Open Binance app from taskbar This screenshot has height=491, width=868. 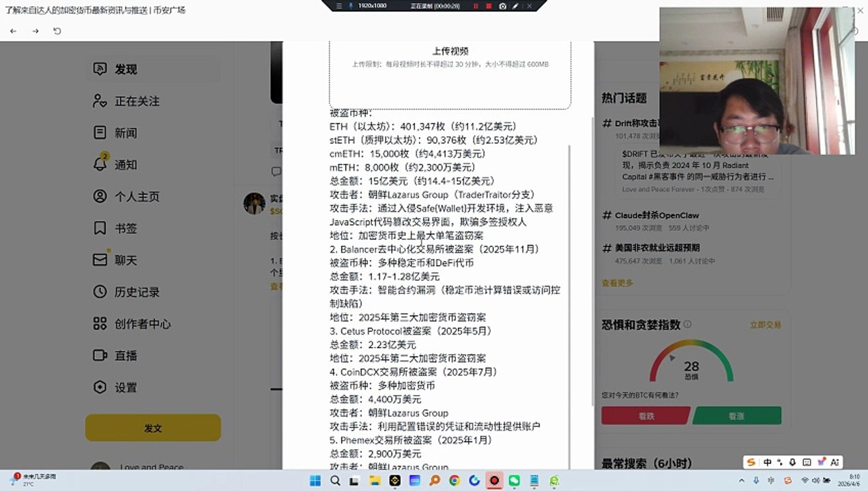click(395, 481)
